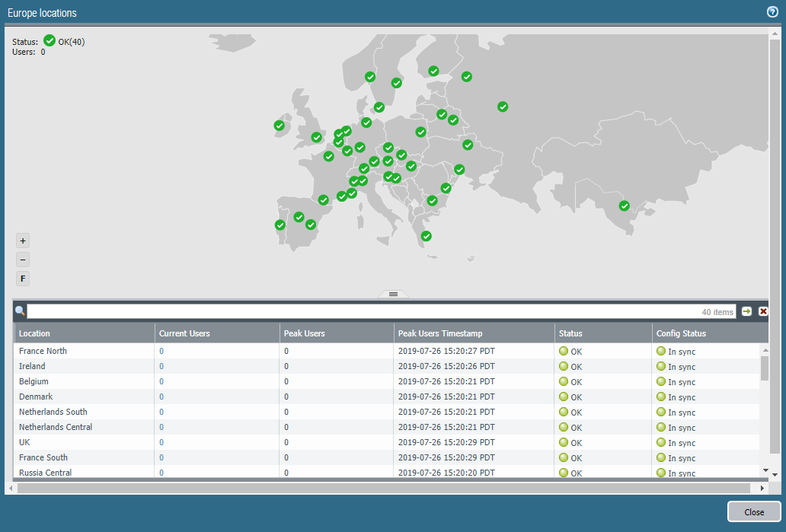Click the help question mark icon
Screen dimensions: 786x532
[772, 12]
